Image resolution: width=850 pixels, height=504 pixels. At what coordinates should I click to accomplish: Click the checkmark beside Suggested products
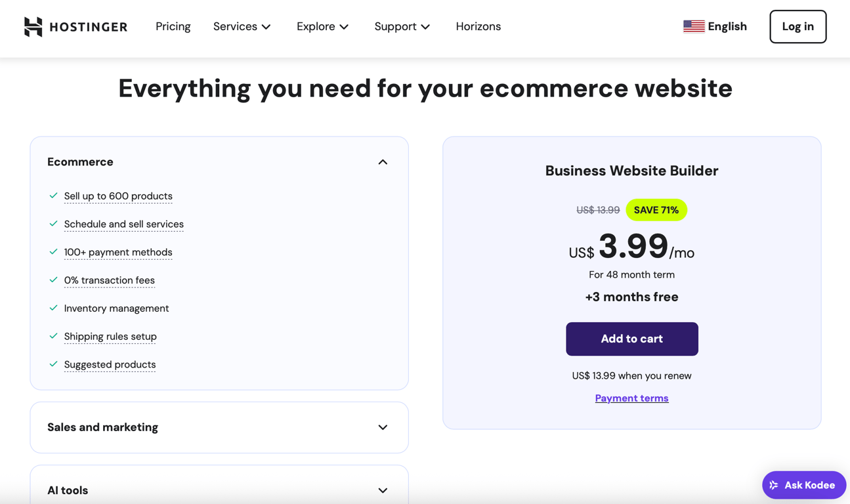53,364
